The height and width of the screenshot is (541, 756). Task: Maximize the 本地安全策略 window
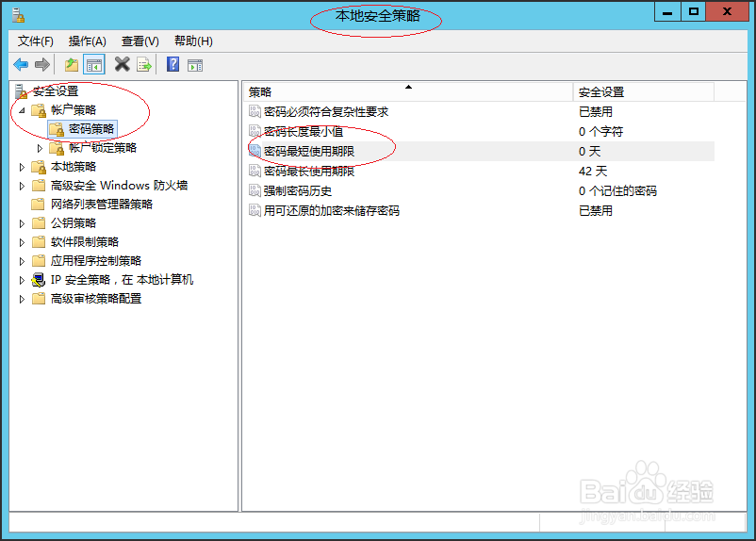(694, 11)
